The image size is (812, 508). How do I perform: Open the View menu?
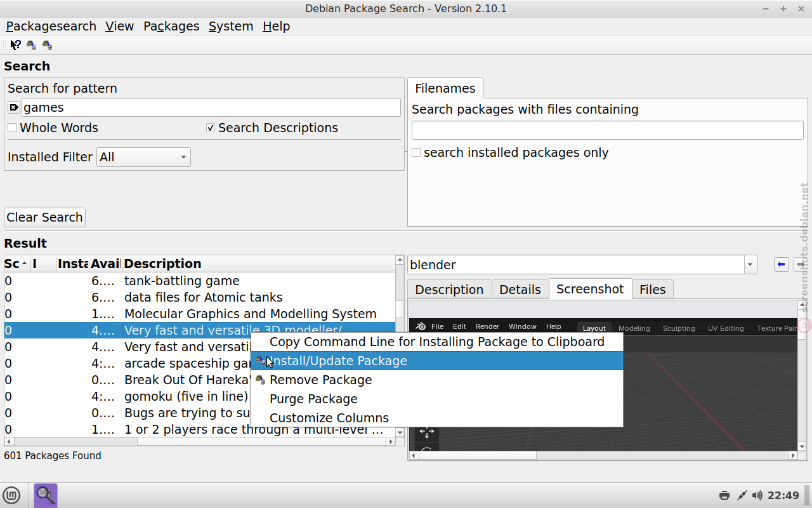click(x=120, y=26)
